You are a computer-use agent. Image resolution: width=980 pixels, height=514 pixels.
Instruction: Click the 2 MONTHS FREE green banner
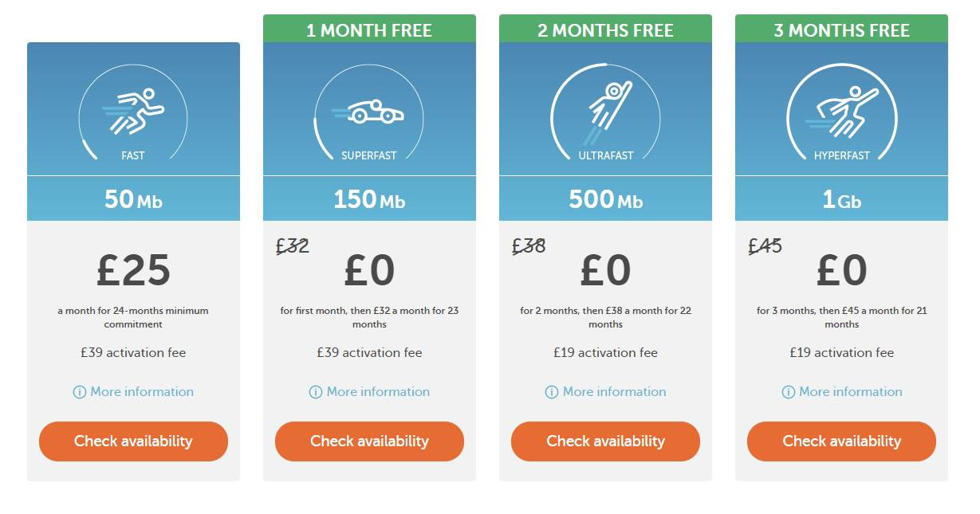coord(605,29)
